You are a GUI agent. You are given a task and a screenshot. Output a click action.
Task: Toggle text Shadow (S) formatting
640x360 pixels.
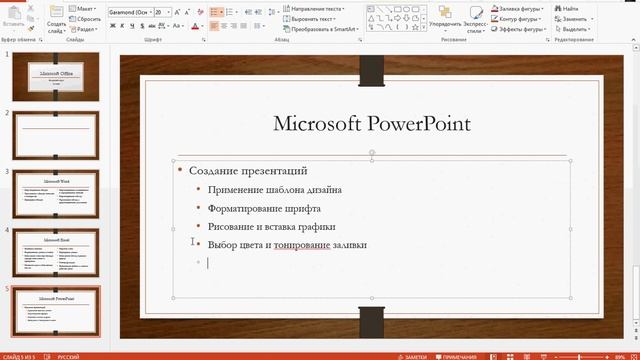pos(142,26)
